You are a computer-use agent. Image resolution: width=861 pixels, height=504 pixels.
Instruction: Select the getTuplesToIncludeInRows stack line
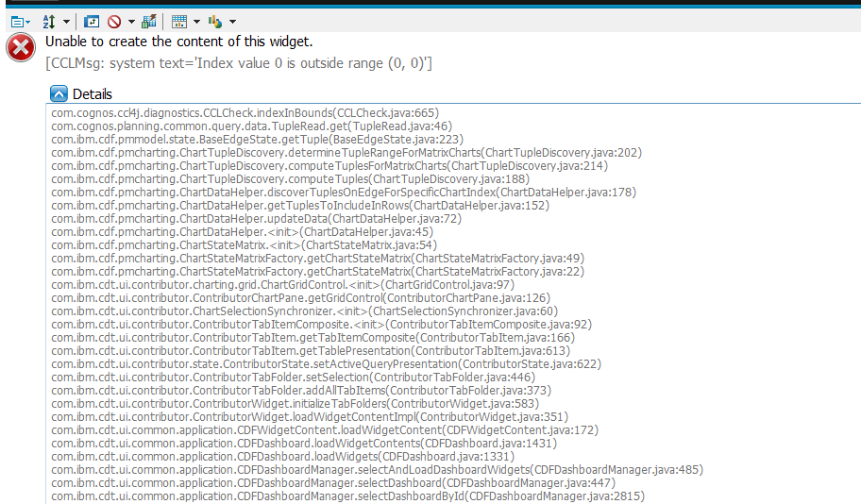tap(300, 206)
